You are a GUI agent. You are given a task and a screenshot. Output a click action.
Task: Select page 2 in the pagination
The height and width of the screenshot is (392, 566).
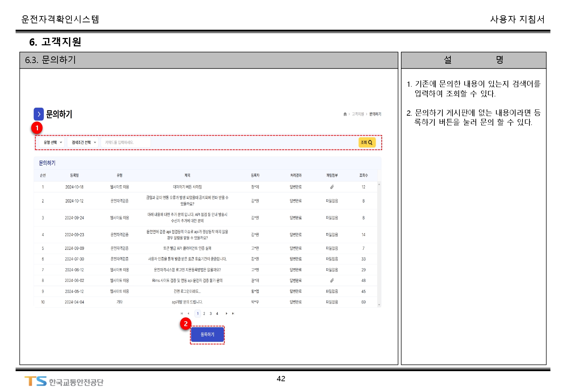tap(204, 314)
